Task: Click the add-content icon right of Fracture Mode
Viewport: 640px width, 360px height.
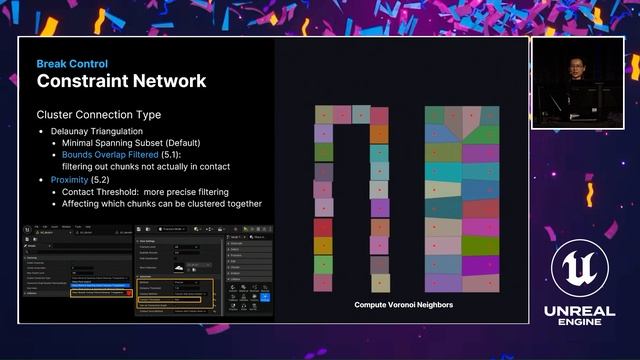Action: (x=197, y=229)
